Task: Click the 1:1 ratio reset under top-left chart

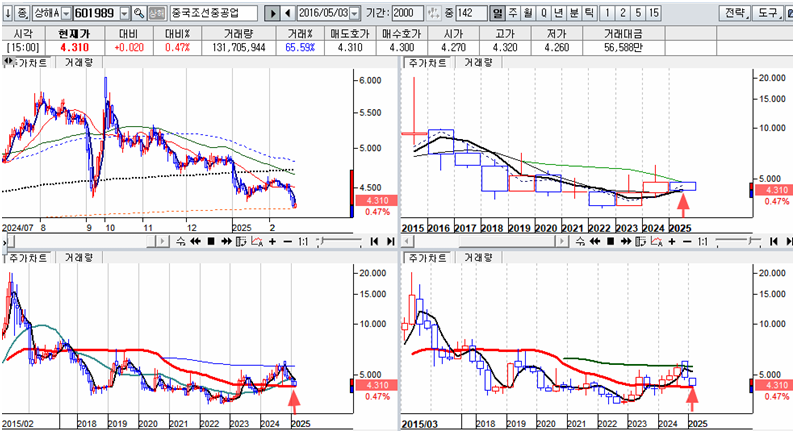Action: point(302,242)
